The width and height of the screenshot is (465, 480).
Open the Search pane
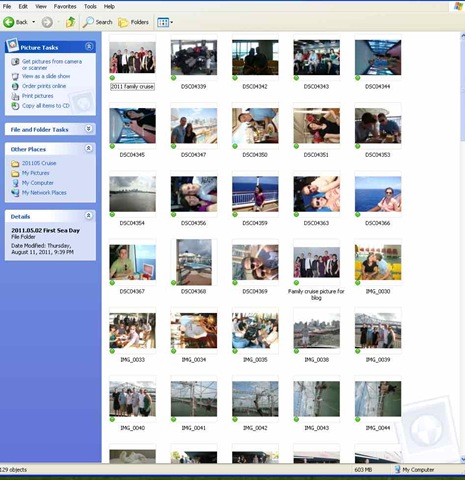pos(97,22)
